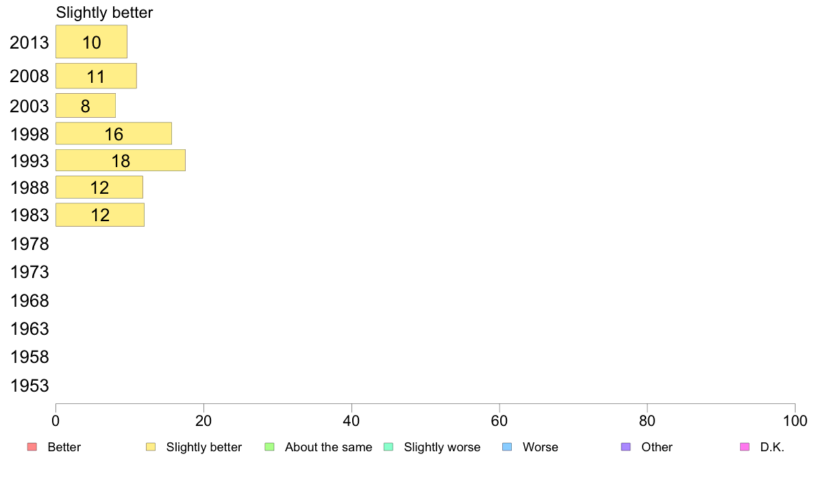The height and width of the screenshot is (504, 814).
Task: Click the 1978 year axis label
Action: click(29, 244)
